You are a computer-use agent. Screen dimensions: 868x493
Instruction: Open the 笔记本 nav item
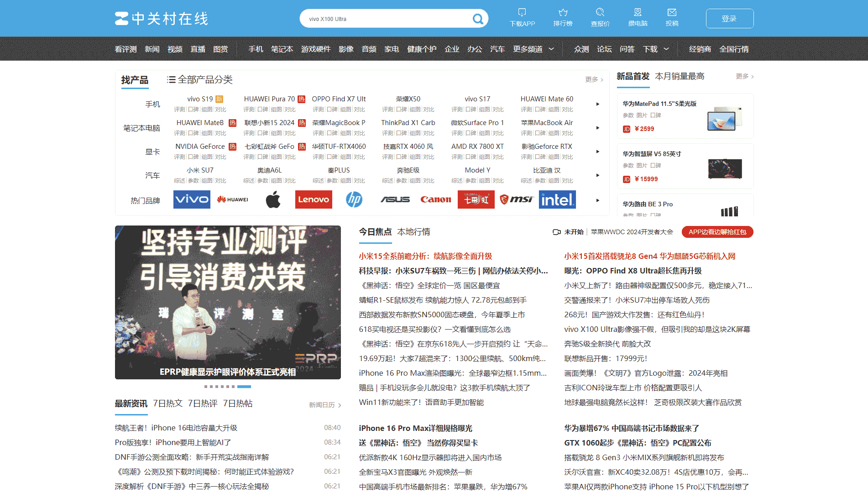282,49
